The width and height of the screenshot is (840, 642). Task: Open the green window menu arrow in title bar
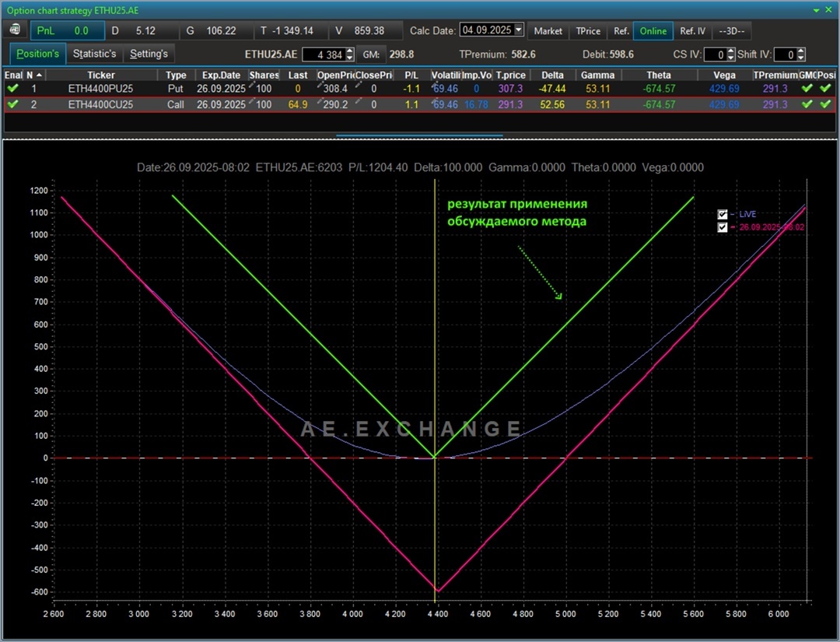coord(816,10)
